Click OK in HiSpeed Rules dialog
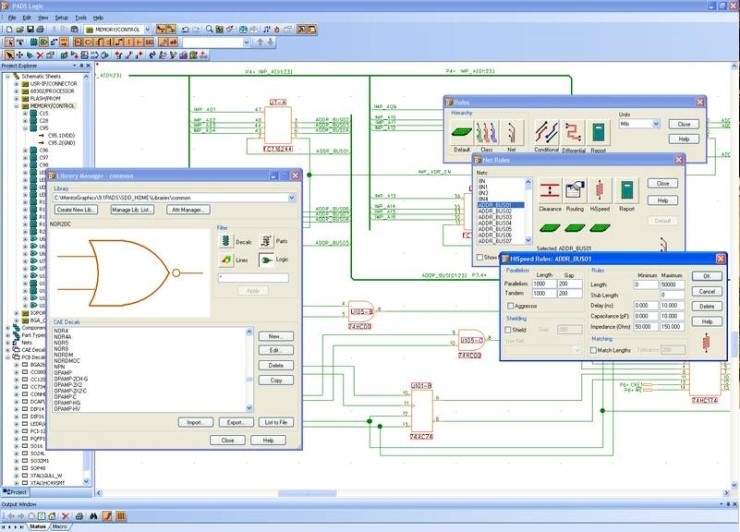 [x=706, y=276]
